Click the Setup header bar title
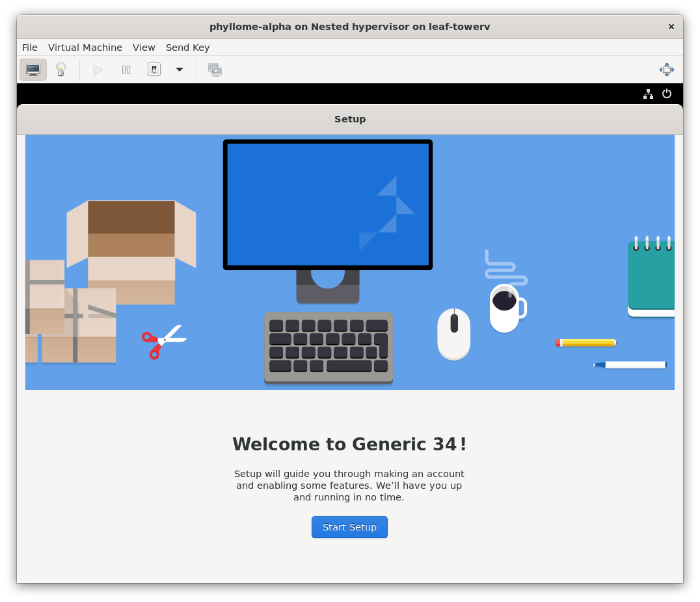This screenshot has height=602, width=700. 350,119
